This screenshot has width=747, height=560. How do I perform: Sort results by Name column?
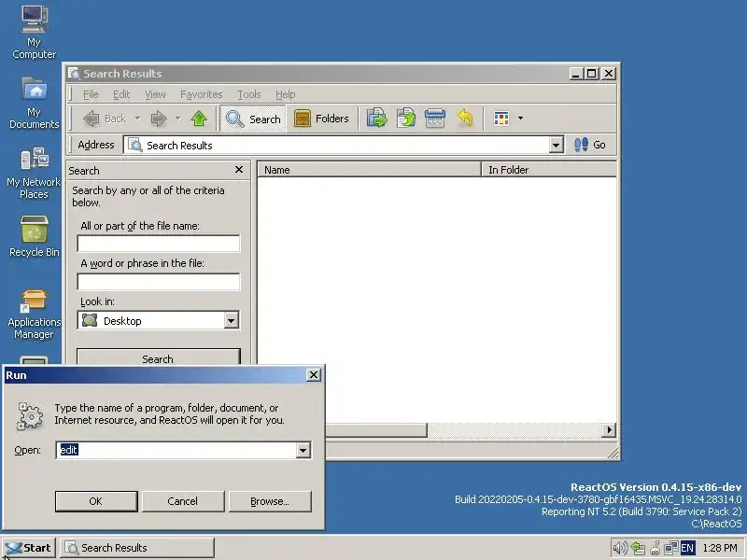[x=369, y=170]
